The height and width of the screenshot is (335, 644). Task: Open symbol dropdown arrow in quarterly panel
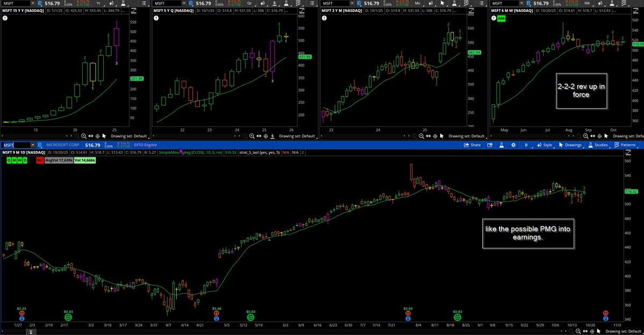pyautogui.click(x=184, y=3)
